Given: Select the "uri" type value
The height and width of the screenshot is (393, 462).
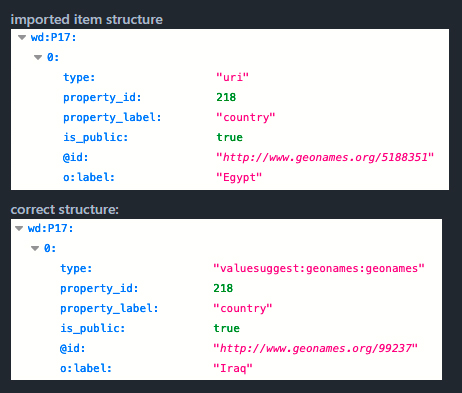Looking at the screenshot, I should click(232, 77).
